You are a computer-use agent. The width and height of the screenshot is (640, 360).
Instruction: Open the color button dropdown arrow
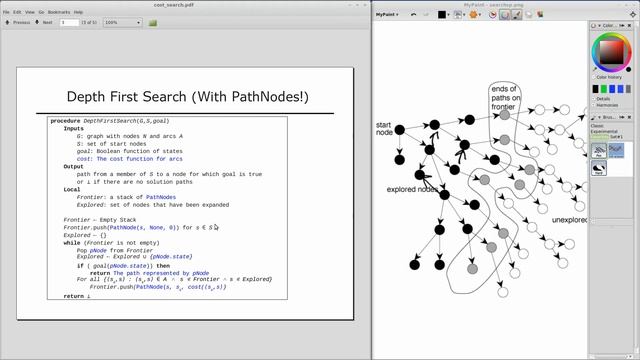pyautogui.click(x=448, y=15)
